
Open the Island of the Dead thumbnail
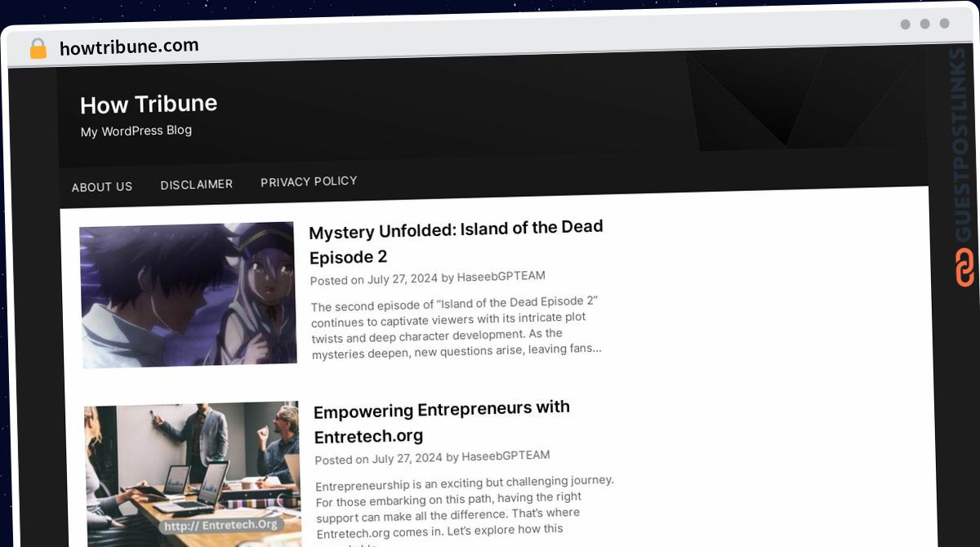pyautogui.click(x=188, y=294)
